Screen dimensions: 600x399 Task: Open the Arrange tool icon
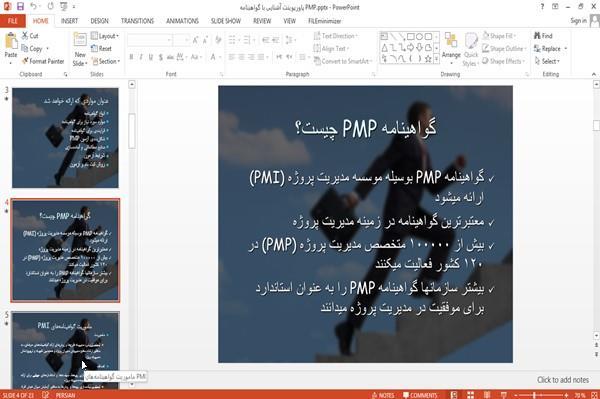(451, 41)
